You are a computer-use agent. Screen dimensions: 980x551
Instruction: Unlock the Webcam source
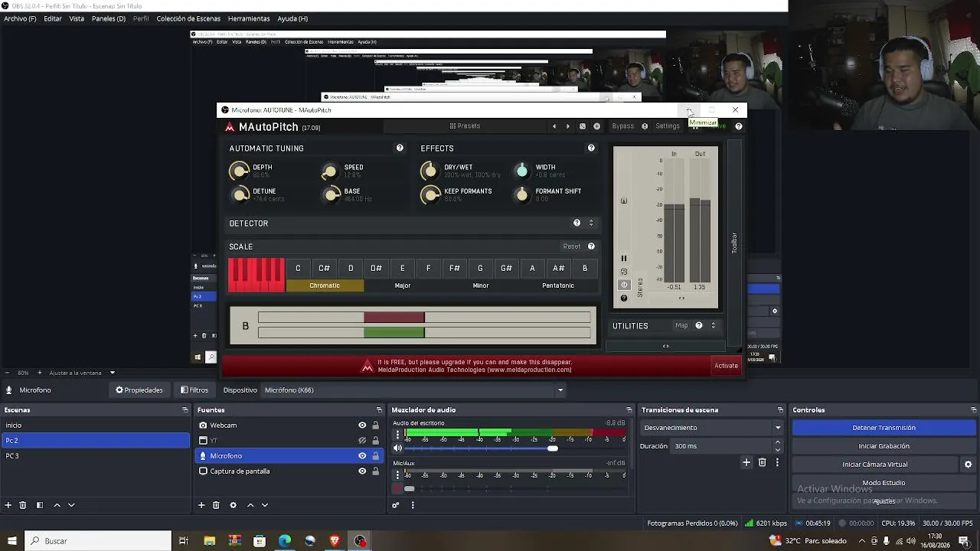click(x=375, y=425)
